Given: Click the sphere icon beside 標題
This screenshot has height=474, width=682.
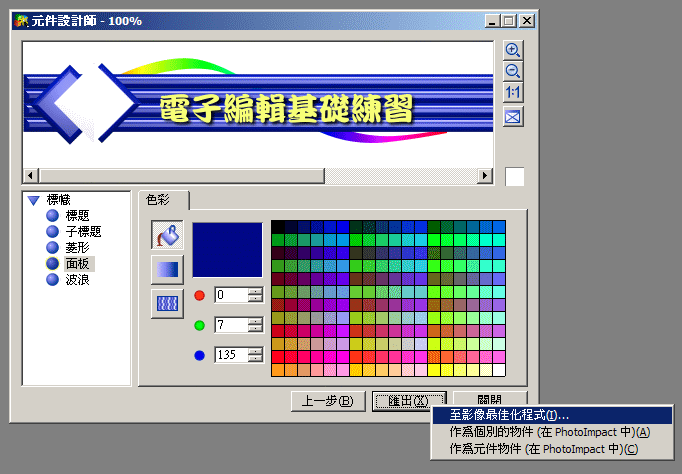Looking at the screenshot, I should pyautogui.click(x=53, y=215).
